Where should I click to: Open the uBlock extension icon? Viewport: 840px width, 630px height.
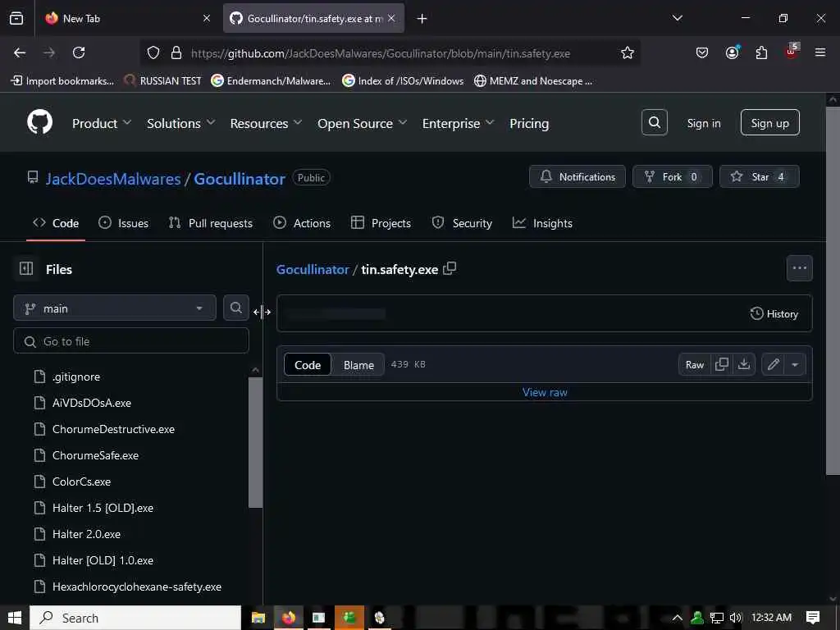click(x=792, y=52)
